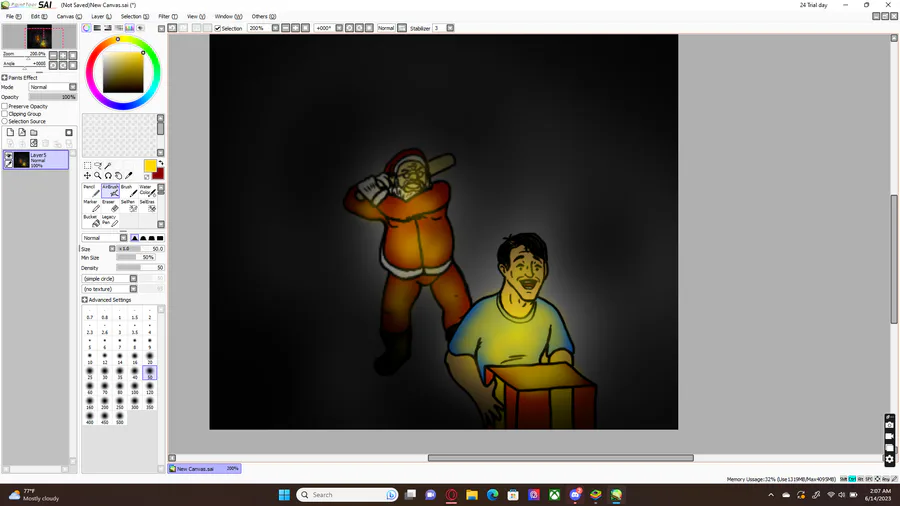This screenshot has height=506, width=900.
Task: Click the yellow foreground color swatch
Action: click(150, 166)
